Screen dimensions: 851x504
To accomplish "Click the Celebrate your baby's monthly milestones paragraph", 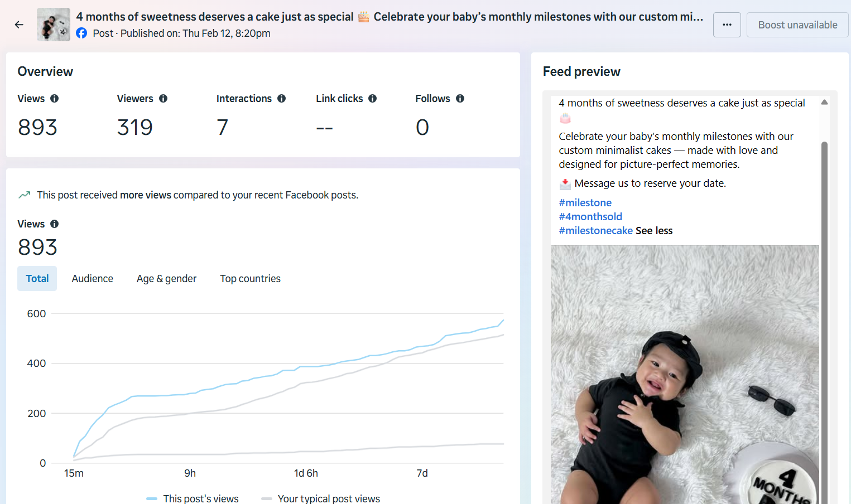I will coord(676,151).
